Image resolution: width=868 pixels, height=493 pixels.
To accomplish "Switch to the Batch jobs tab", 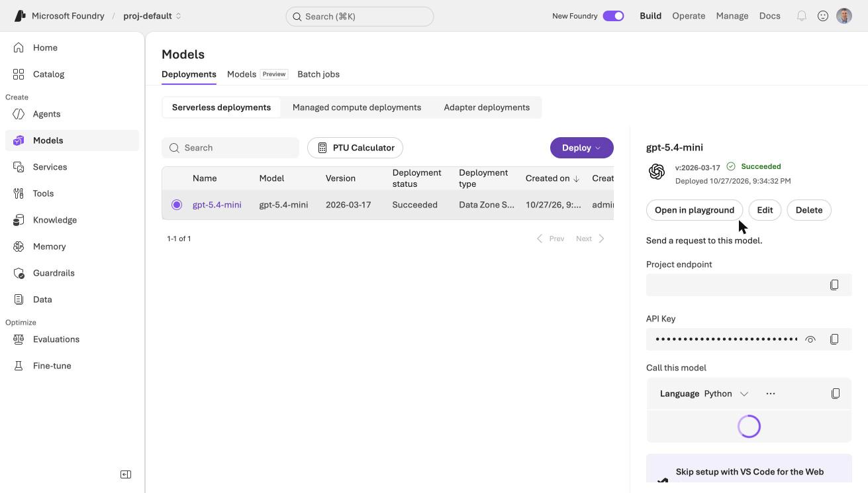I will click(x=318, y=74).
